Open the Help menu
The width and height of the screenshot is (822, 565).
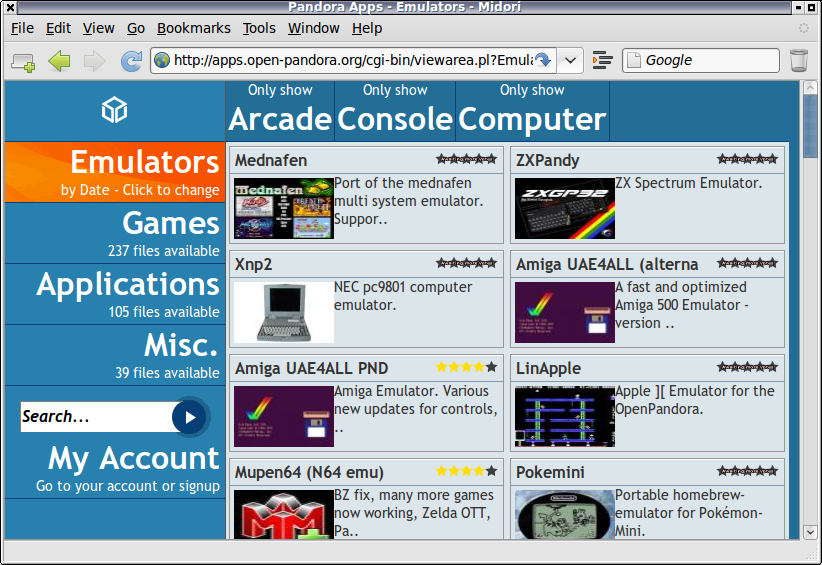367,28
